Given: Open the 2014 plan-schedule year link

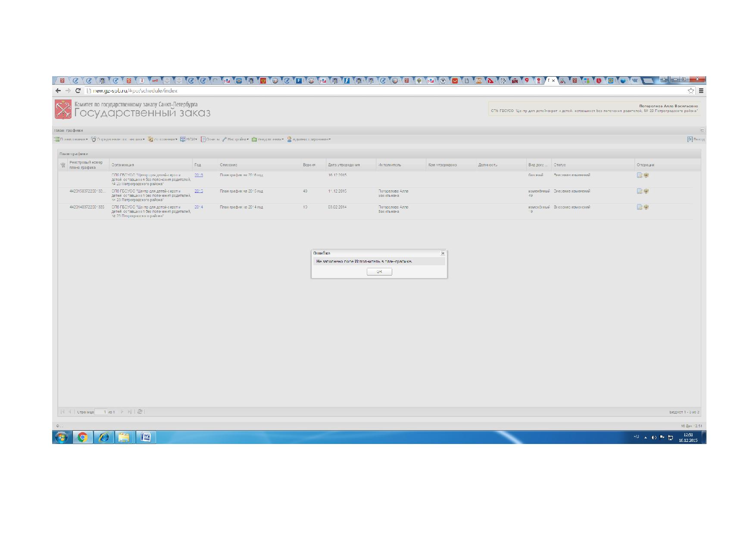Looking at the screenshot, I should [x=199, y=207].
